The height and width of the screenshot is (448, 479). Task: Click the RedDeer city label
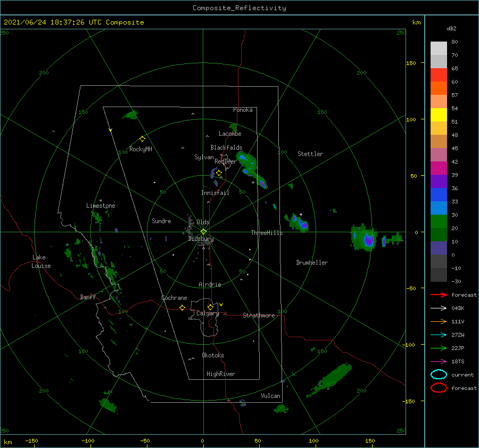pos(226,161)
